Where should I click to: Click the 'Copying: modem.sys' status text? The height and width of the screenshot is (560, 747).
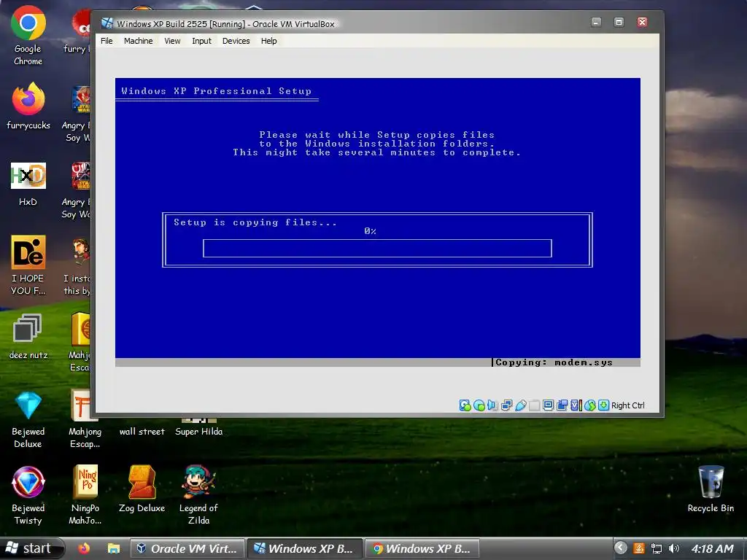[554, 362]
